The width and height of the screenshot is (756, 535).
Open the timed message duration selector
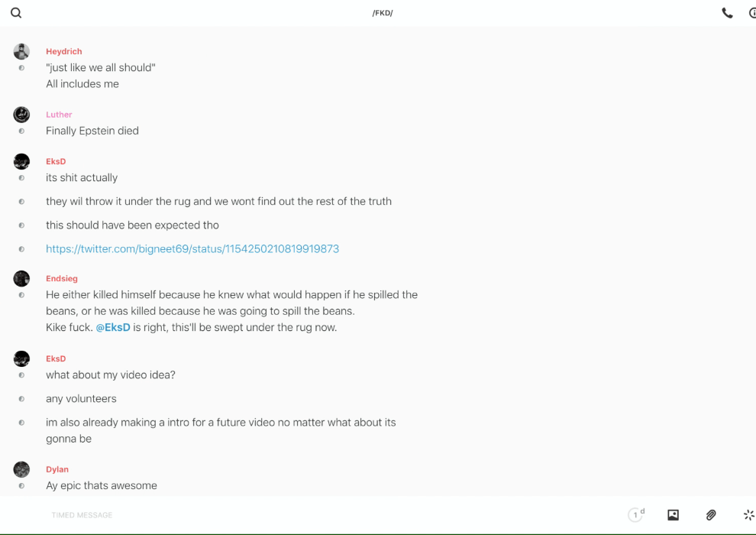coord(635,515)
